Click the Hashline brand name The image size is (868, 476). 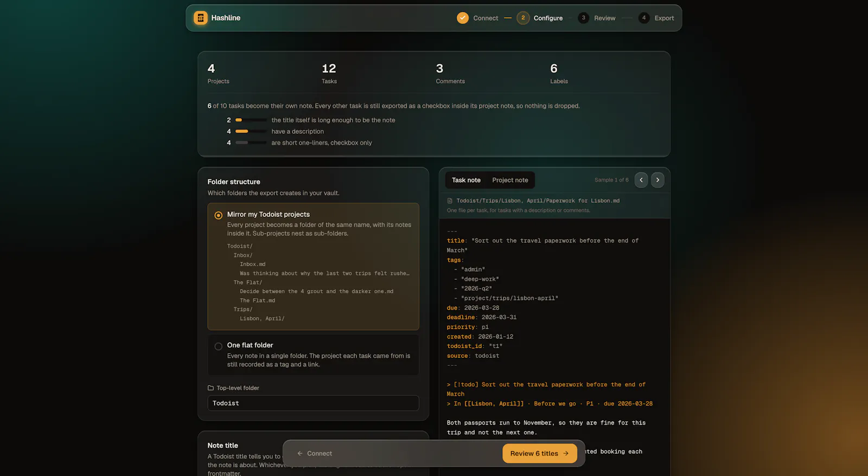226,18
